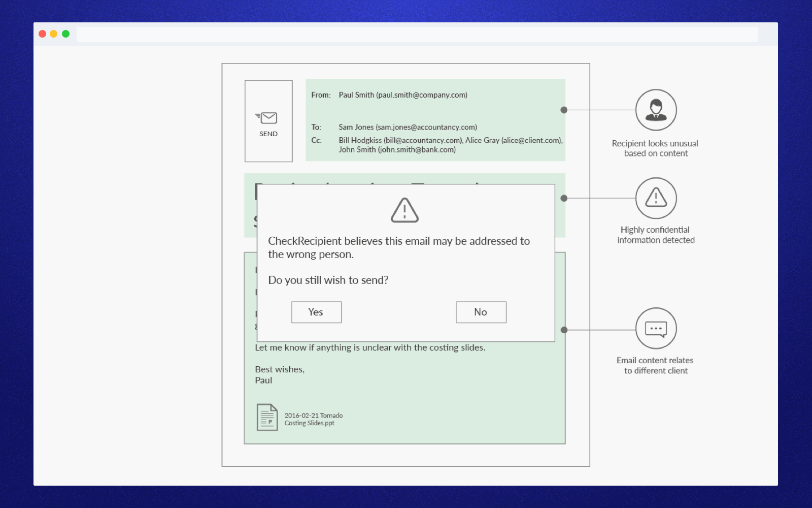
Task: Click the yellow minimize window button
Action: pos(54,34)
